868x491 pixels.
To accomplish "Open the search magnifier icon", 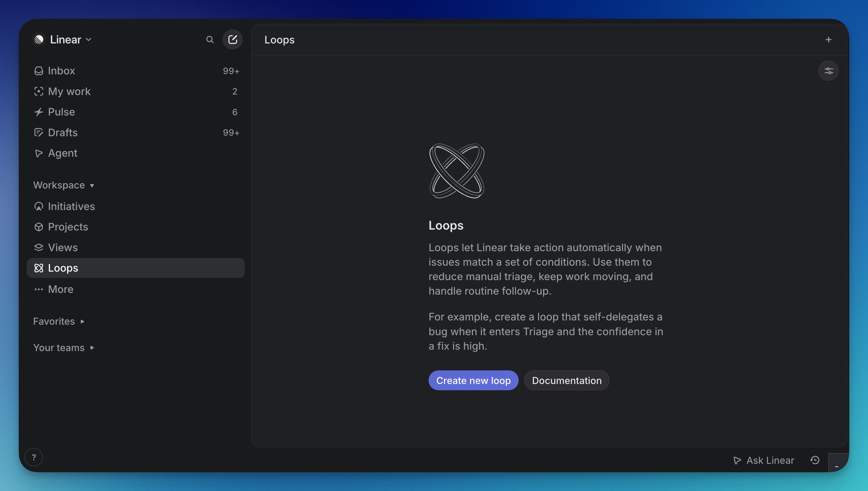I will coord(210,40).
